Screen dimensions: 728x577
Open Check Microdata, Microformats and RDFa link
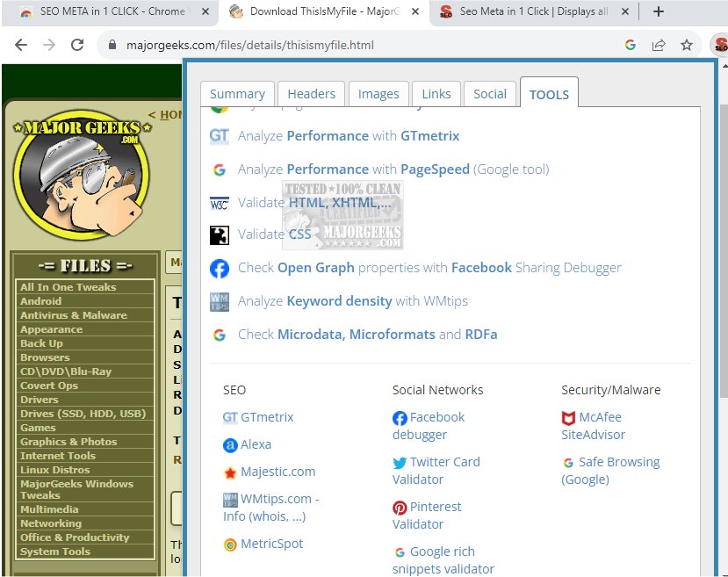point(368,335)
